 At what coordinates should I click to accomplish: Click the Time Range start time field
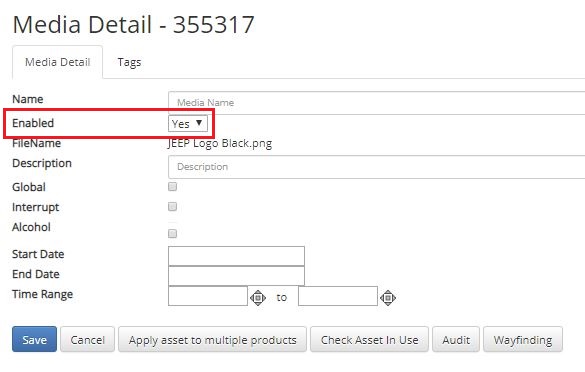point(208,296)
